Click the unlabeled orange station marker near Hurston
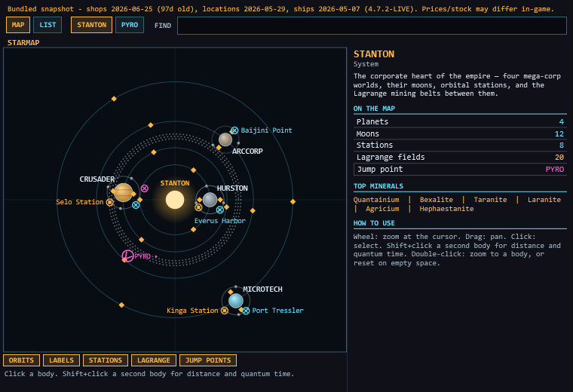 198,207
